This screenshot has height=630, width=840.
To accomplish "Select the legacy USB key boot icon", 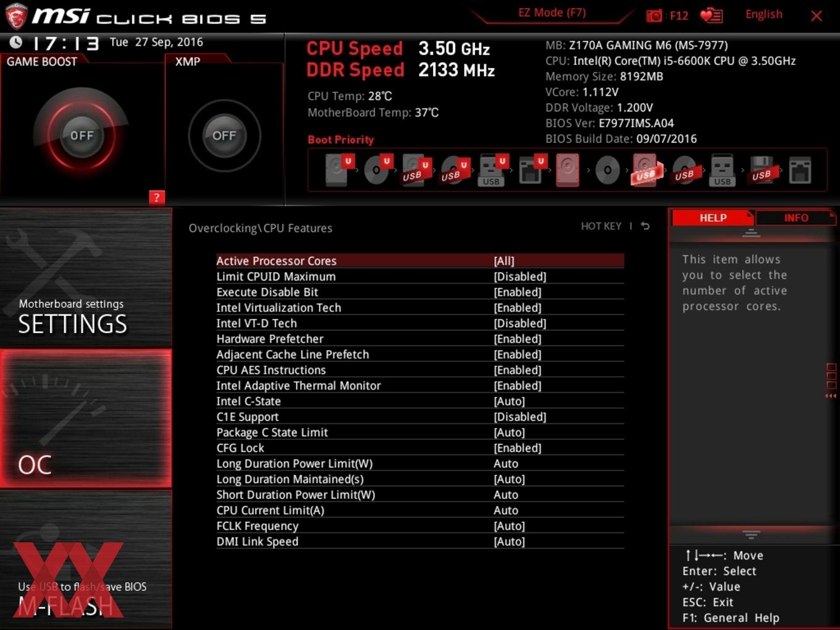I will (x=722, y=170).
